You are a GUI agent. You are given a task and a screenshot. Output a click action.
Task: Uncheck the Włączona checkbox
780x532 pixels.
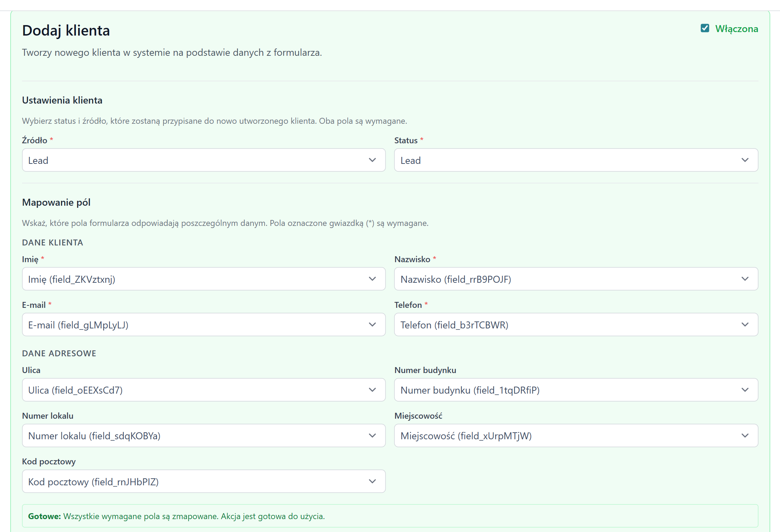[x=705, y=28]
